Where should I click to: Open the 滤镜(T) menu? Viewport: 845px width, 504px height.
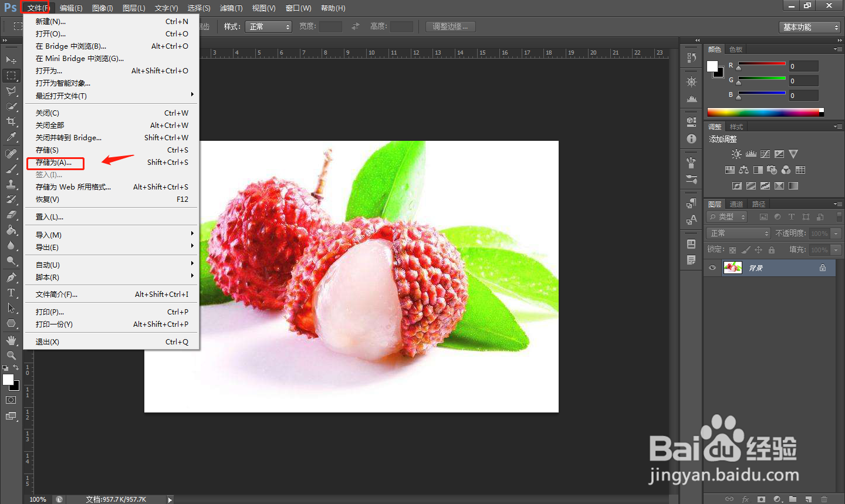point(231,8)
